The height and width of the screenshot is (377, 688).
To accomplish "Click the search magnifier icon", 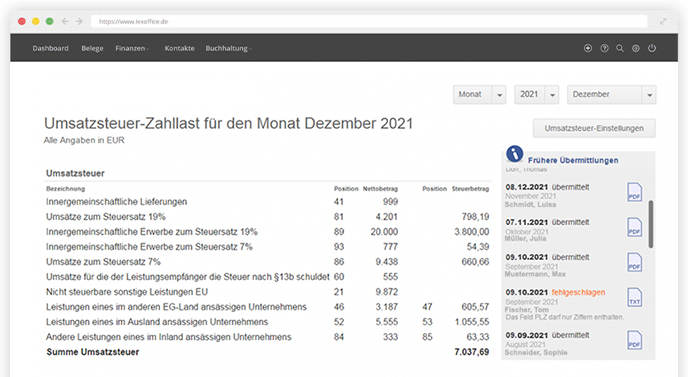I will click(620, 48).
